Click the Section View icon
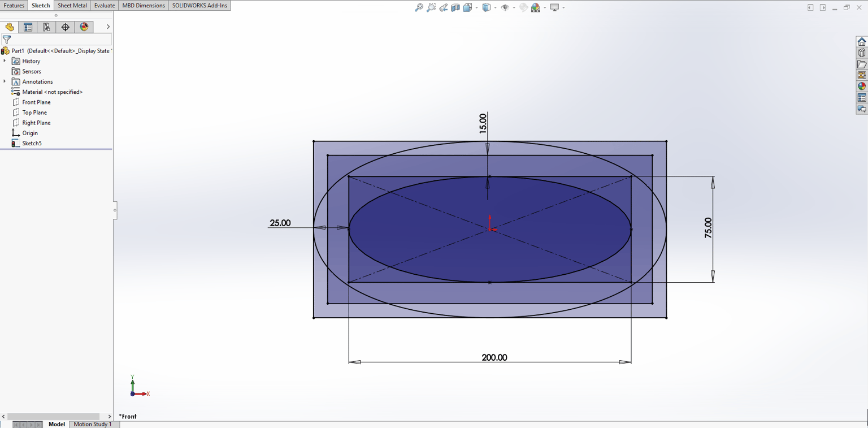This screenshot has height=428, width=868. coord(455,7)
